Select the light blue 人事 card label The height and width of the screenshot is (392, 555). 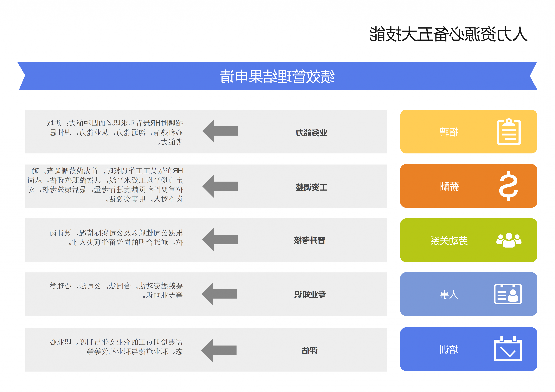click(449, 294)
